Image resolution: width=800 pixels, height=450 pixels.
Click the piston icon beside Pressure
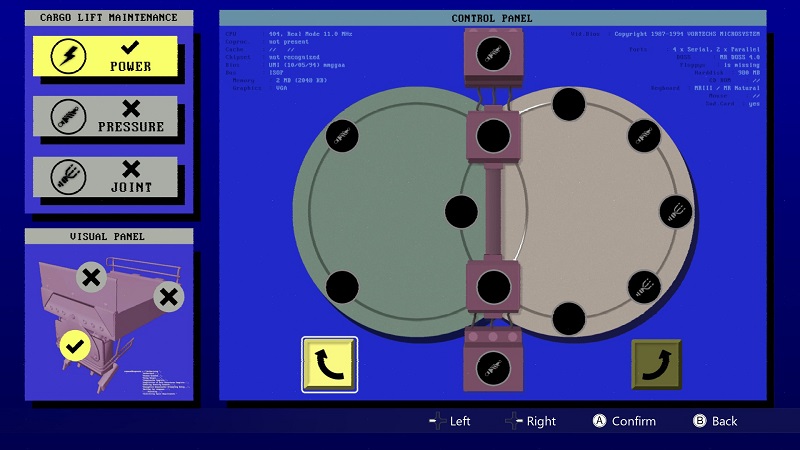pos(68,117)
